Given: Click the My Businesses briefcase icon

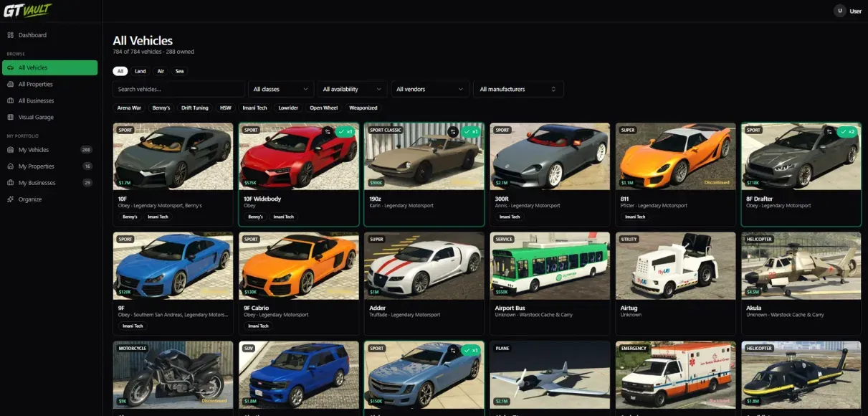Looking at the screenshot, I should tap(10, 183).
